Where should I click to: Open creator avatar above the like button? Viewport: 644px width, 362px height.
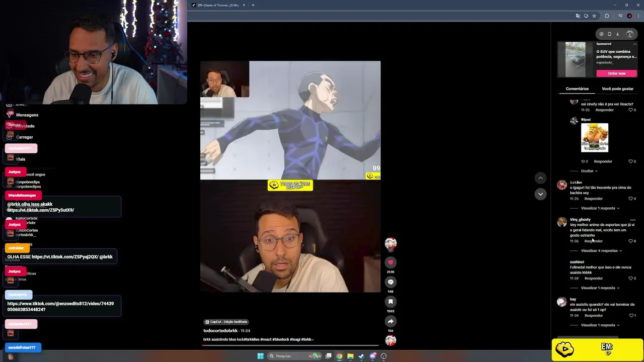(390, 244)
